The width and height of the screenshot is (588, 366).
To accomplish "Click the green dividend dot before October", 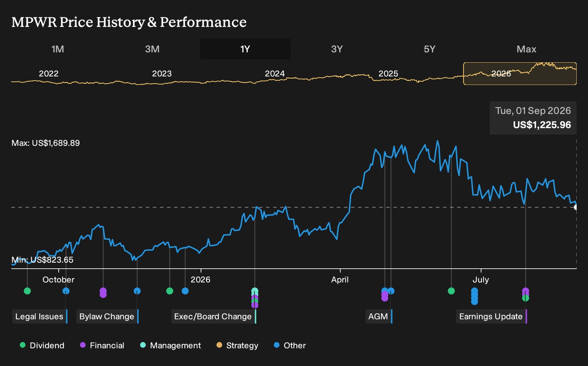I will tap(27, 291).
